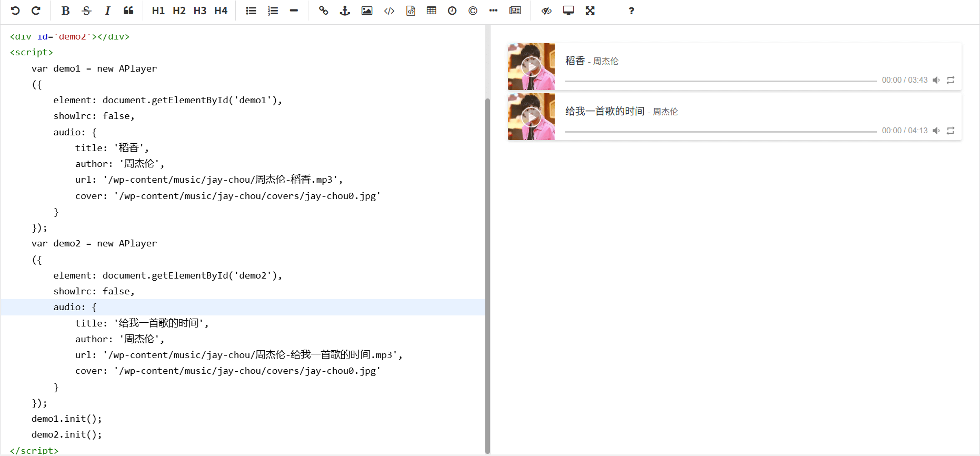The image size is (980, 456).
Task: Play the song 稻香
Action: tap(531, 66)
